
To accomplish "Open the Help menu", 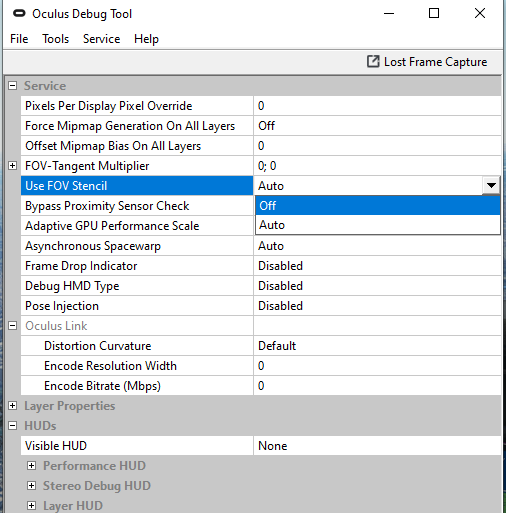I will tap(146, 39).
